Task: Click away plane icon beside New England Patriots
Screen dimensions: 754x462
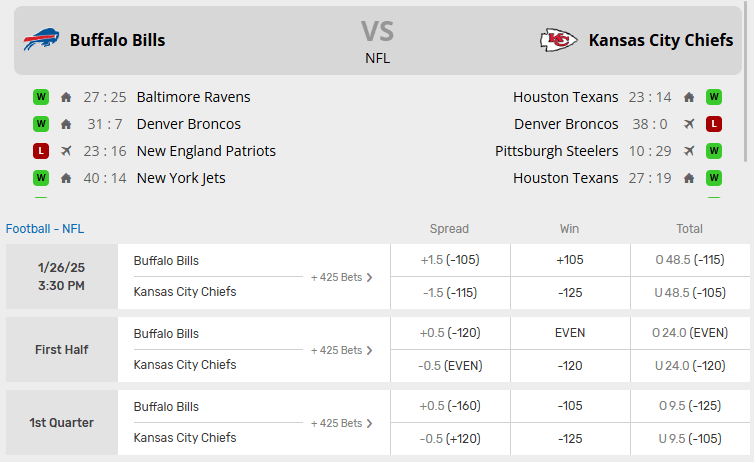Action: pos(66,151)
